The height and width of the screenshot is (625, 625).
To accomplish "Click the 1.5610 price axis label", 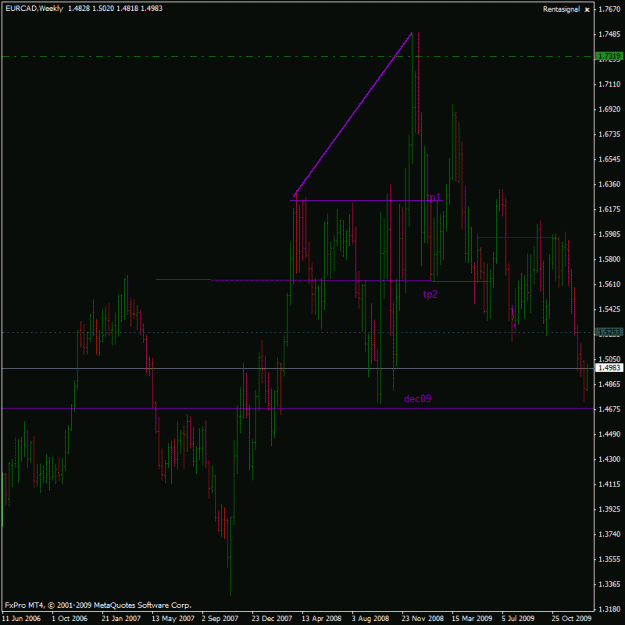I will coord(610,284).
